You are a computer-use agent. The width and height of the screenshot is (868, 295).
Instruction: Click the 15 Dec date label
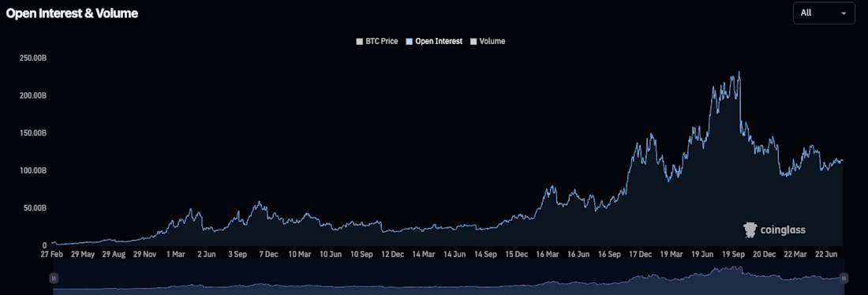(516, 255)
